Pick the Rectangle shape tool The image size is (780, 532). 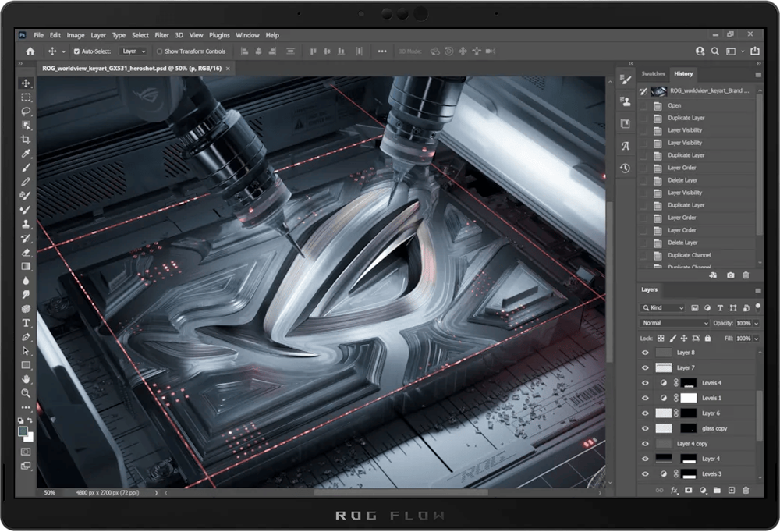pos(26,365)
